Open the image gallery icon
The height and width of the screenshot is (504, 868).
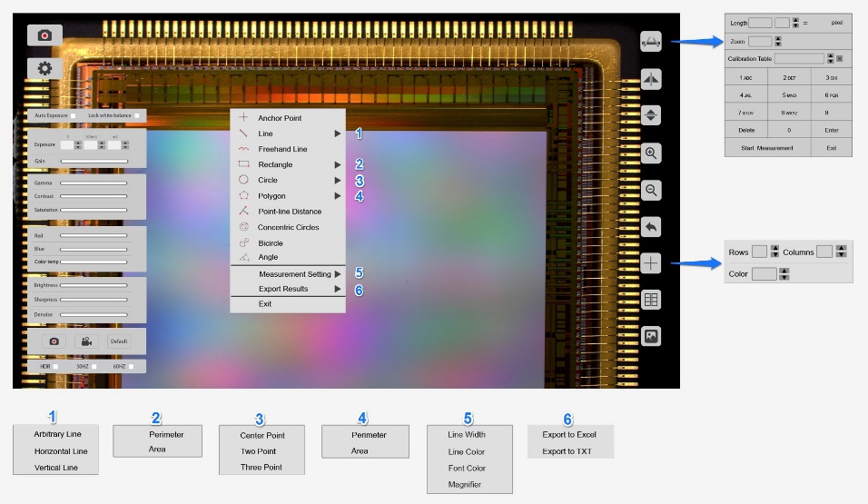pyautogui.click(x=651, y=336)
